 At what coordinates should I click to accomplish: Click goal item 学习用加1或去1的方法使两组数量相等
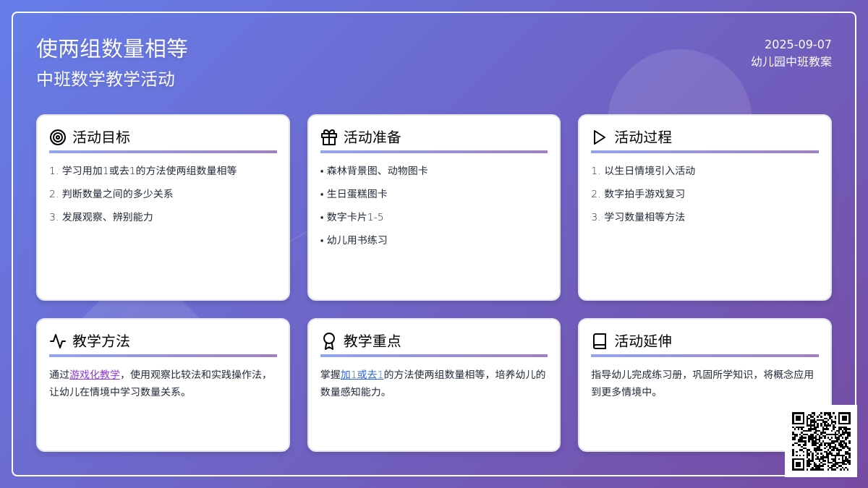pyautogui.click(x=149, y=171)
